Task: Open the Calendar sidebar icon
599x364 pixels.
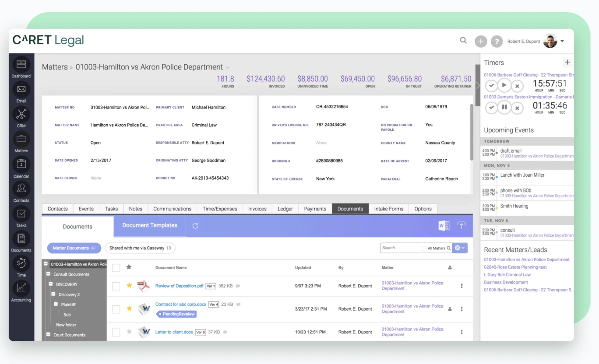Action: tap(21, 164)
